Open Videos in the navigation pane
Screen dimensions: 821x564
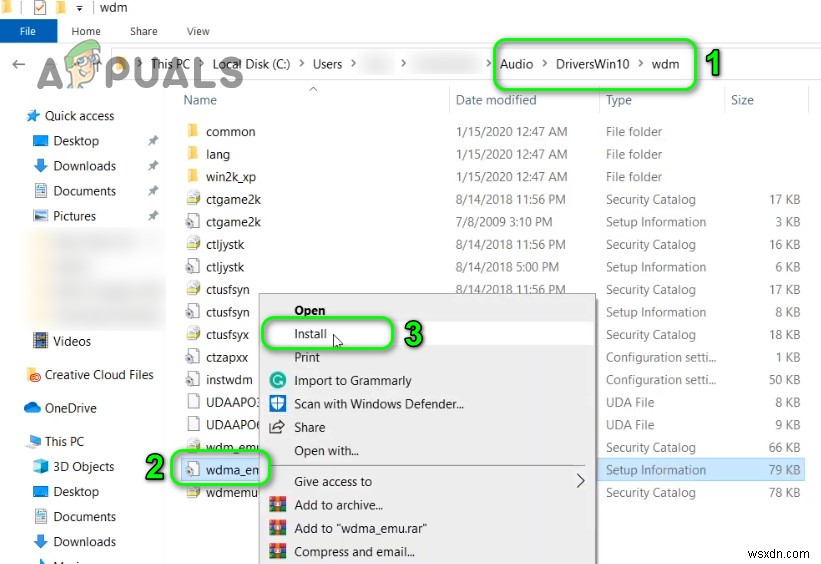point(72,341)
